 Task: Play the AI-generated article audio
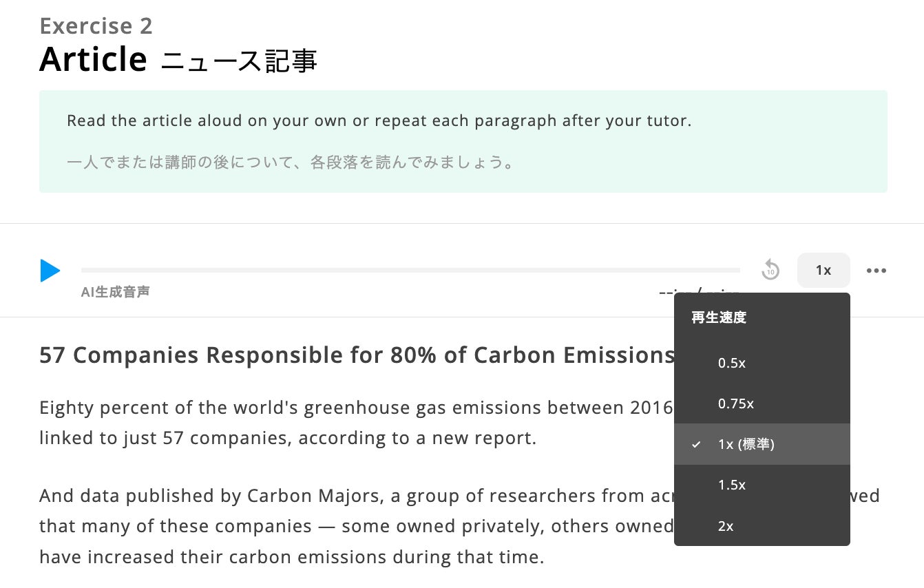click(x=50, y=271)
